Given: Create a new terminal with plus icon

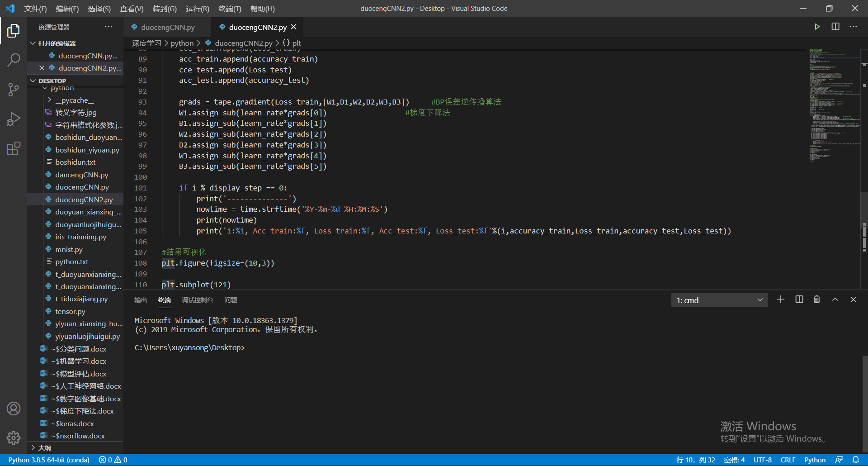Looking at the screenshot, I should pos(780,300).
